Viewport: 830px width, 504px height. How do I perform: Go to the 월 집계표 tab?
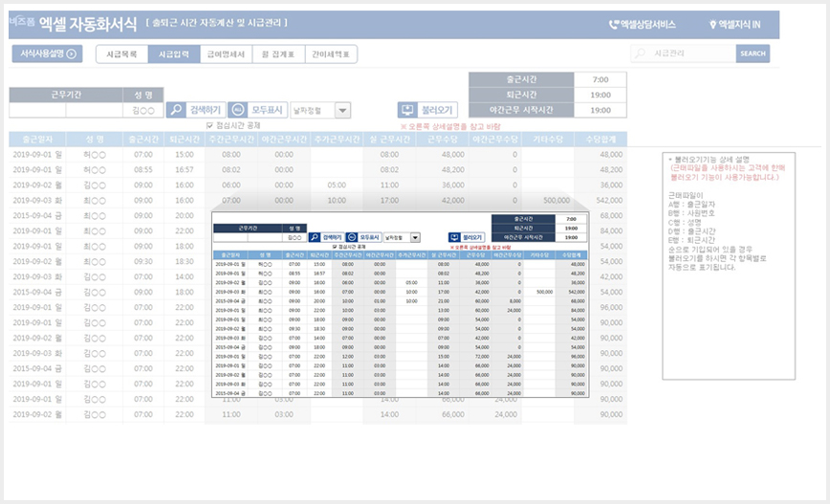278,54
